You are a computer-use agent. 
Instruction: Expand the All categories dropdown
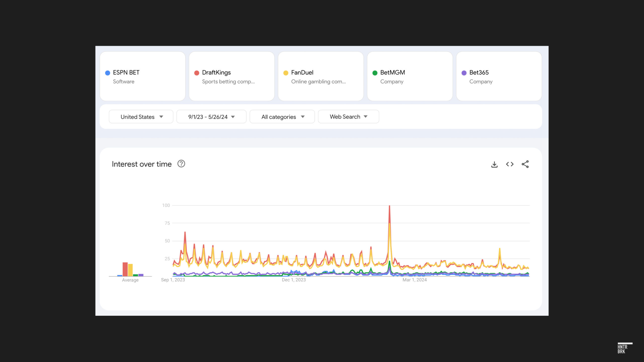pyautogui.click(x=282, y=117)
